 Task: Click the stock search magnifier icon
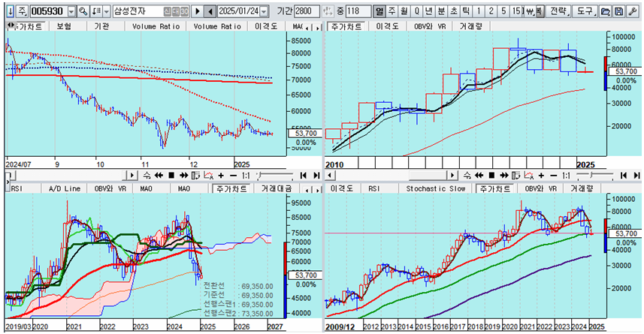(83, 11)
